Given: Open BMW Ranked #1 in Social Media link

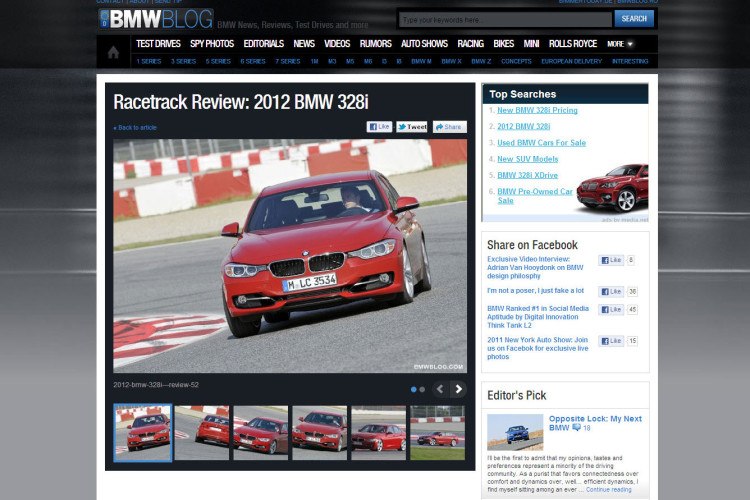Looking at the screenshot, I should tap(538, 317).
